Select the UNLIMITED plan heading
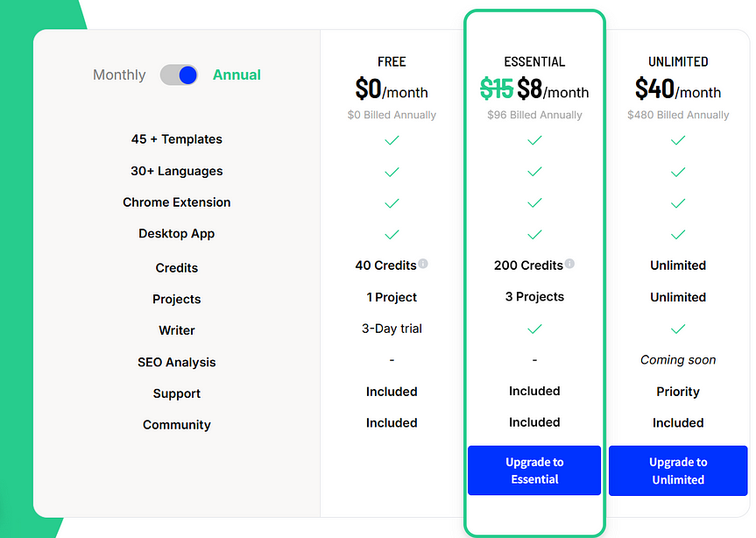 click(678, 62)
